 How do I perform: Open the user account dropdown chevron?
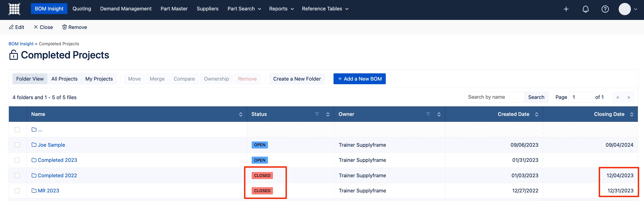(635, 9)
